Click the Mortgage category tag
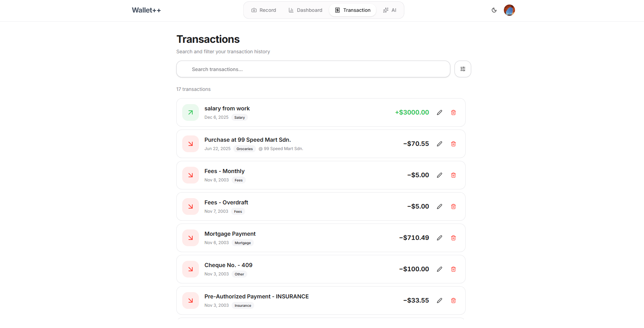The width and height of the screenshot is (644, 328). point(243,243)
